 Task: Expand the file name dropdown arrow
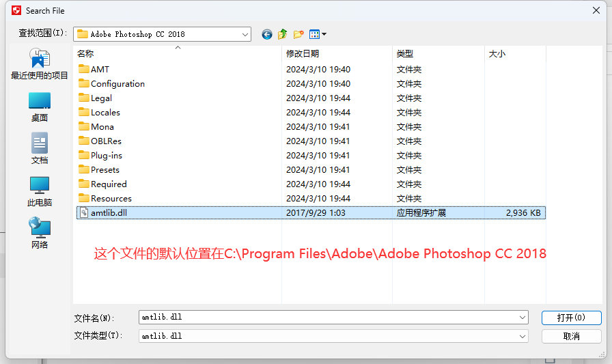pyautogui.click(x=523, y=318)
